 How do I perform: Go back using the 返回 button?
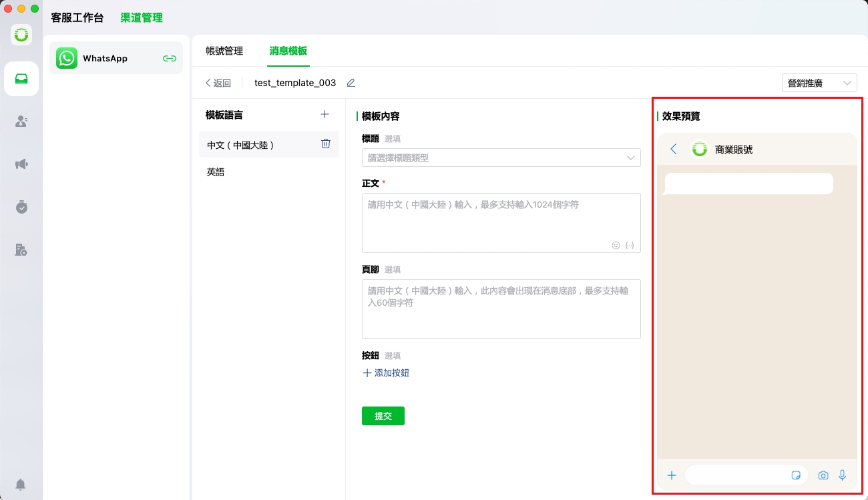click(218, 83)
